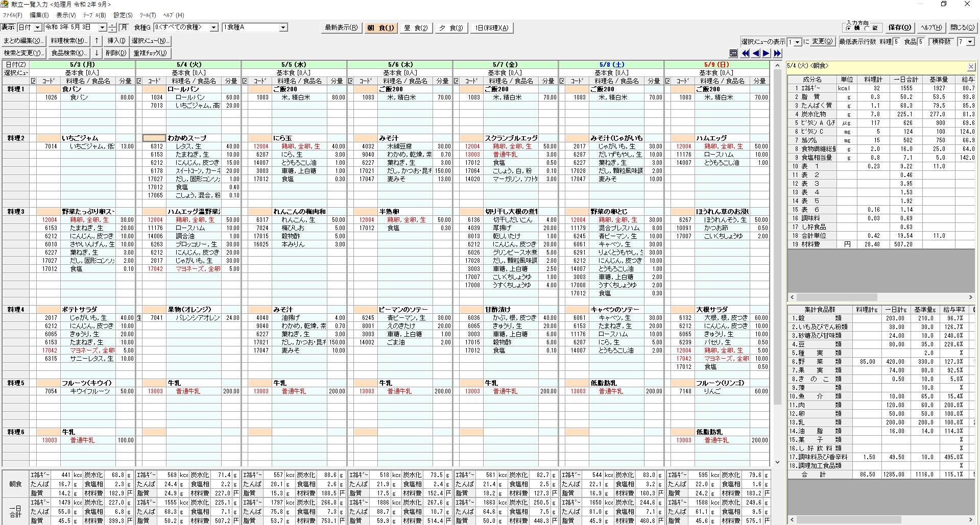
Task: Toggle the 5/5 (水) column header checkbox
Action: click(x=245, y=81)
